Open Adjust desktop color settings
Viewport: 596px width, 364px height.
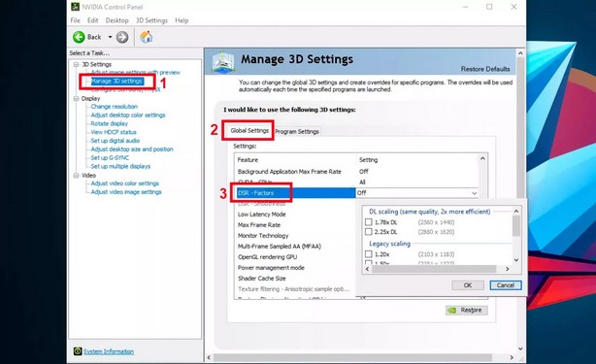click(x=128, y=115)
